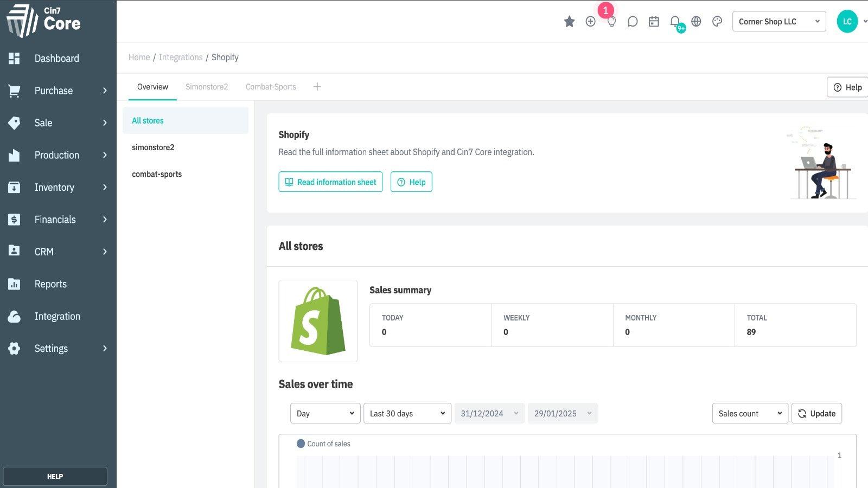Click the LC user avatar
This screenshot has width=868, height=488.
pos(847,22)
